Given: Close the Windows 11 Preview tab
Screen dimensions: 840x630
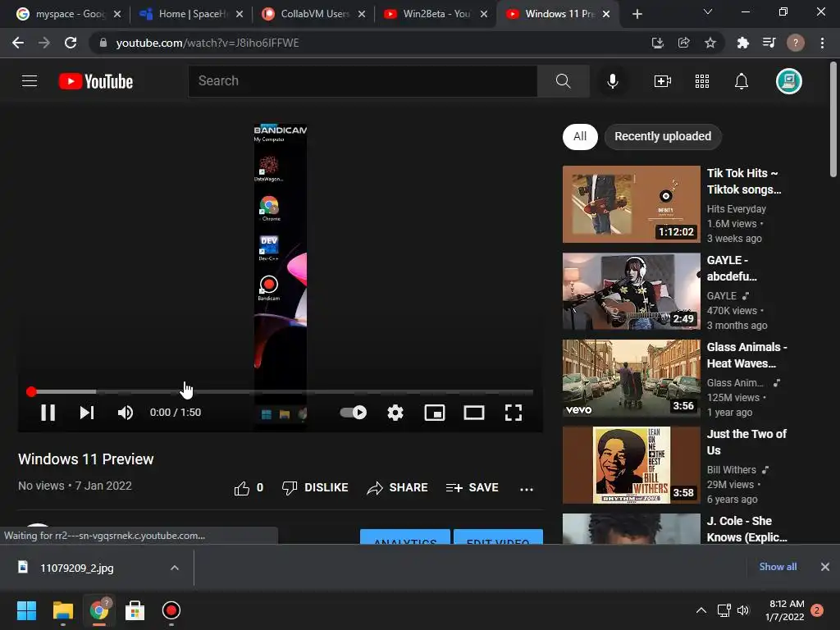Looking at the screenshot, I should (606, 14).
